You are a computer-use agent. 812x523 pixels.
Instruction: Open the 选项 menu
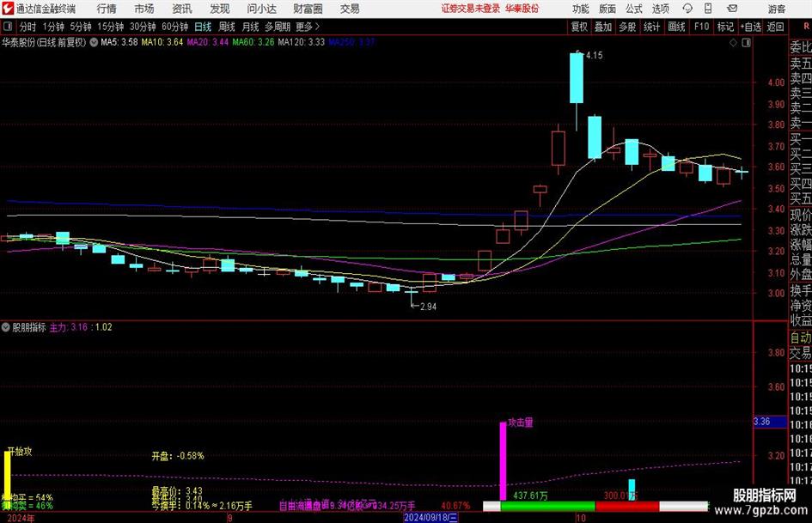coord(660,9)
